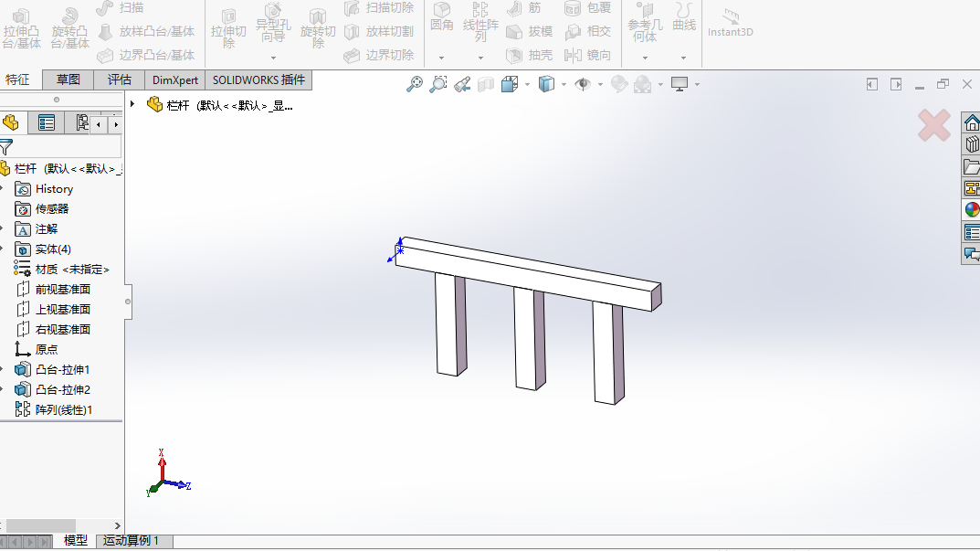Image resolution: width=980 pixels, height=551 pixels.
Task: Click the Lofted Boss/Base (放样凸台/基体) tool
Action: point(146,31)
